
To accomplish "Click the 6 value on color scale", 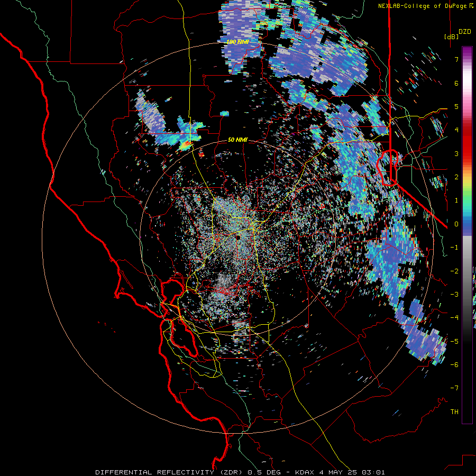I will (456, 83).
